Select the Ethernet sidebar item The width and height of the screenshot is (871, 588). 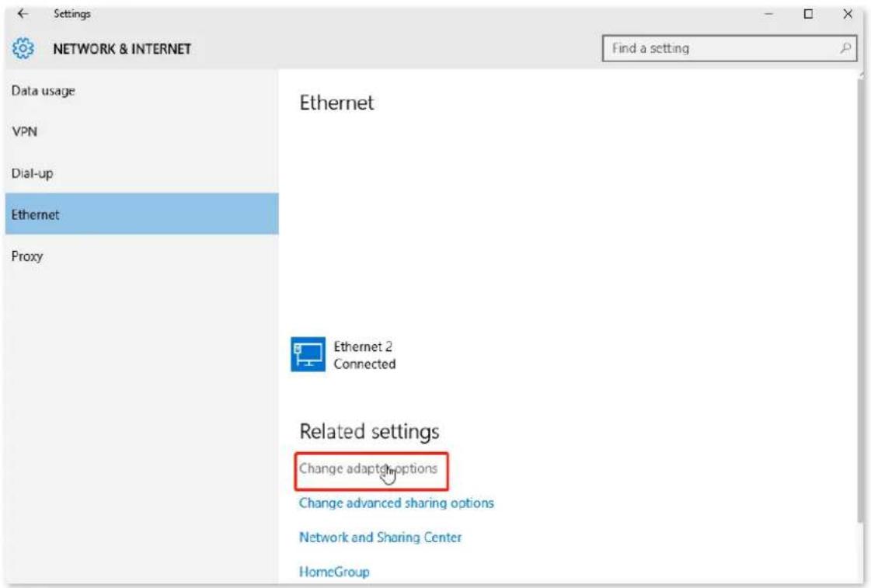click(x=141, y=214)
